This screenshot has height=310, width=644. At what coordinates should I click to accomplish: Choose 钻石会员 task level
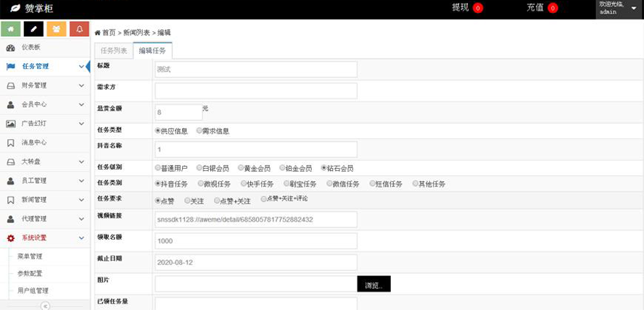(324, 168)
